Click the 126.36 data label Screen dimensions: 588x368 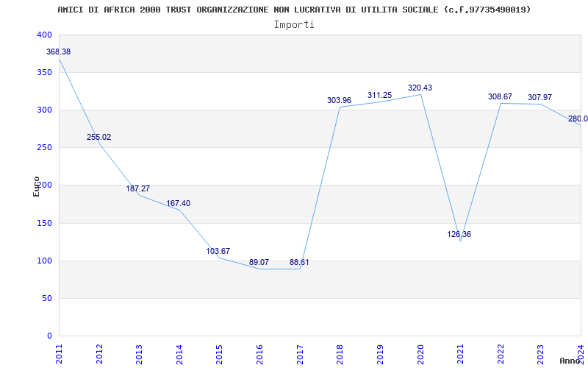click(459, 234)
